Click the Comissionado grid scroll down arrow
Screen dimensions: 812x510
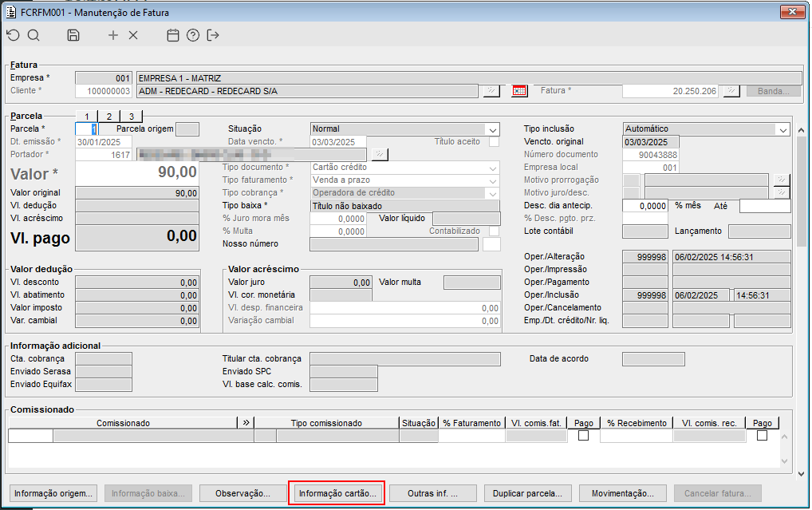pos(785,461)
